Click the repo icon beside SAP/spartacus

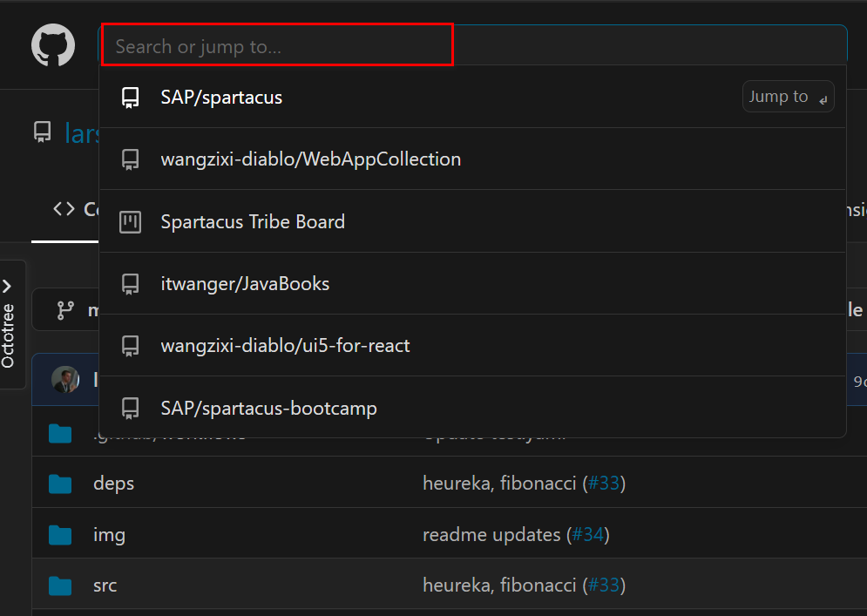pyautogui.click(x=131, y=98)
